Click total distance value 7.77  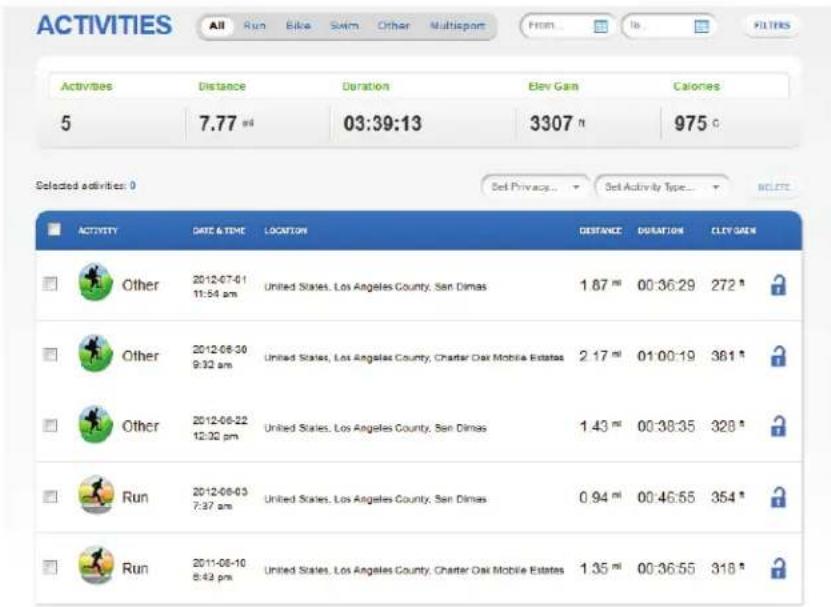(x=218, y=124)
